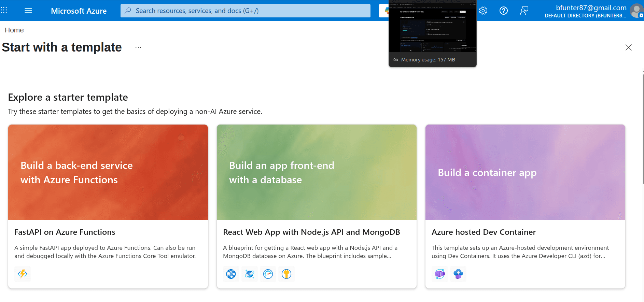Click the Application Insights gauge icon
This screenshot has height=302, width=644.
pos(268,274)
